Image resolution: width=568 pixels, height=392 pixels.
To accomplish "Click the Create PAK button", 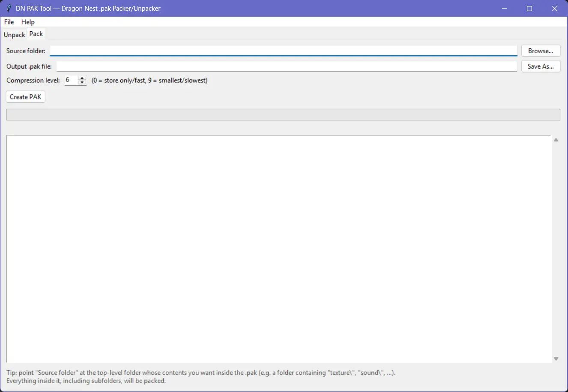I will [x=25, y=97].
